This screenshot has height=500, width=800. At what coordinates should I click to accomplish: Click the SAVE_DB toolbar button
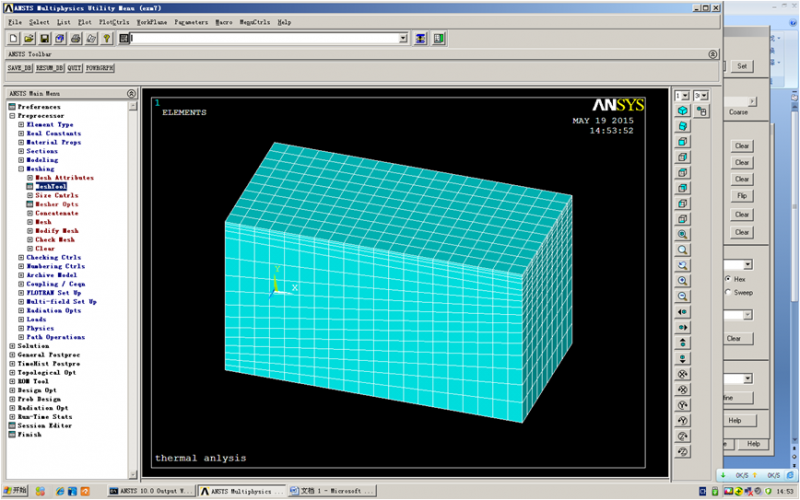19,68
